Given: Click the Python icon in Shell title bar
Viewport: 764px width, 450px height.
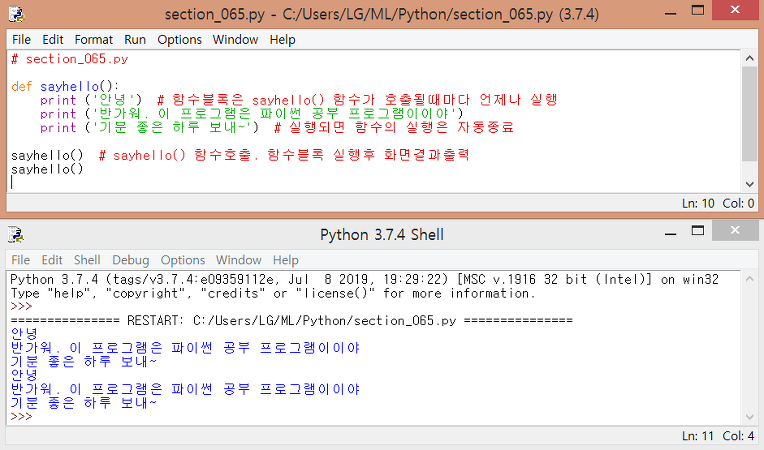Looking at the screenshot, I should click(x=16, y=235).
